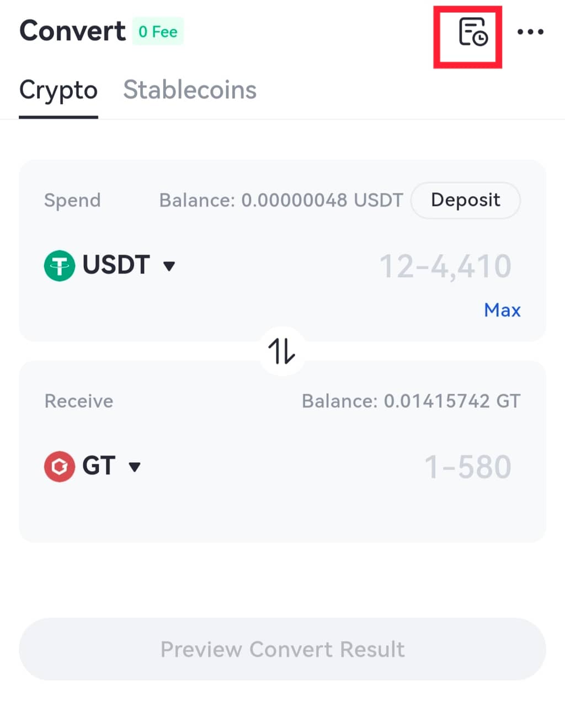The height and width of the screenshot is (728, 565).
Task: Tap the green 0 Fee badge
Action: (x=158, y=32)
